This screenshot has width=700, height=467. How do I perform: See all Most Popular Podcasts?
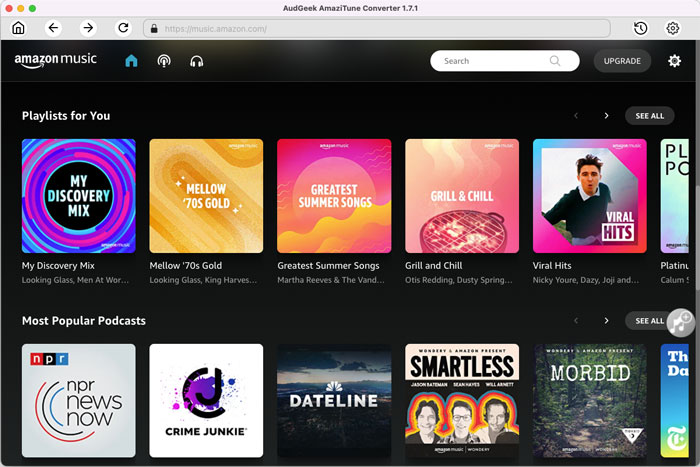pos(648,321)
